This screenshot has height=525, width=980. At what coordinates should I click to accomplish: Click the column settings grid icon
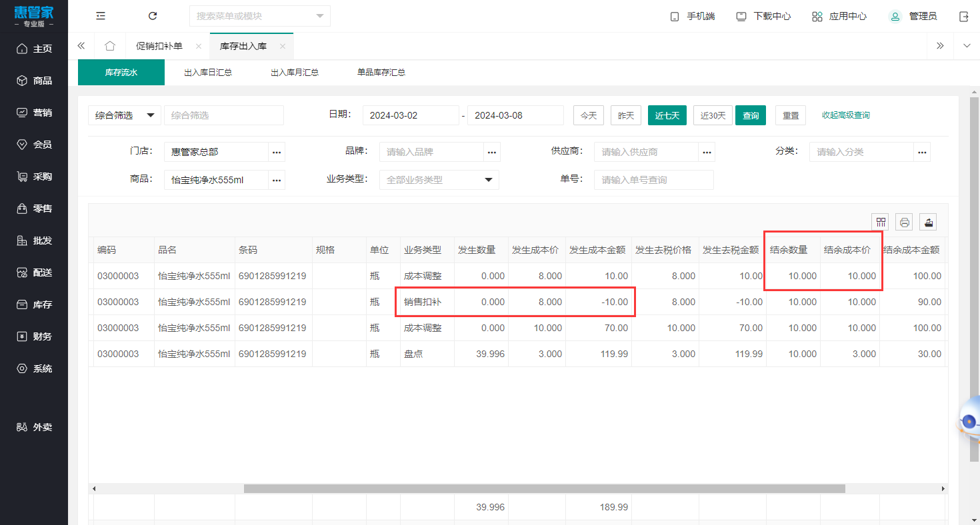point(881,222)
